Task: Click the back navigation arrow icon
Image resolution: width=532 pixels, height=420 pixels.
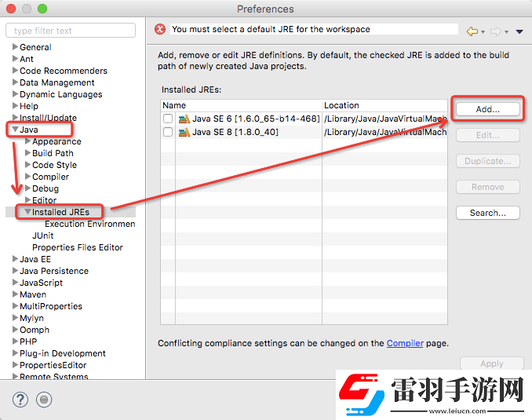Action: [472, 31]
